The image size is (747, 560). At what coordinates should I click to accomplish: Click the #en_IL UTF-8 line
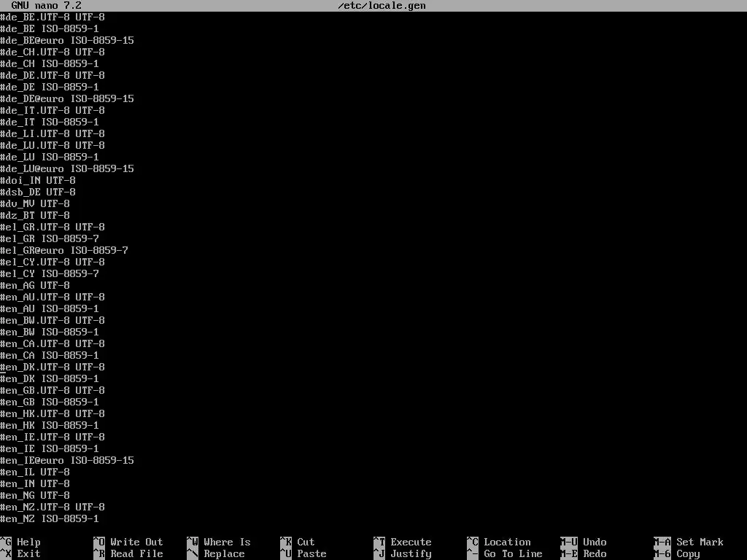(x=35, y=472)
